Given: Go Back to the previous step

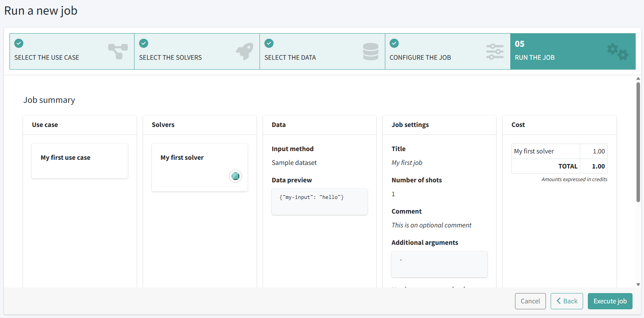Looking at the screenshot, I should [566, 301].
